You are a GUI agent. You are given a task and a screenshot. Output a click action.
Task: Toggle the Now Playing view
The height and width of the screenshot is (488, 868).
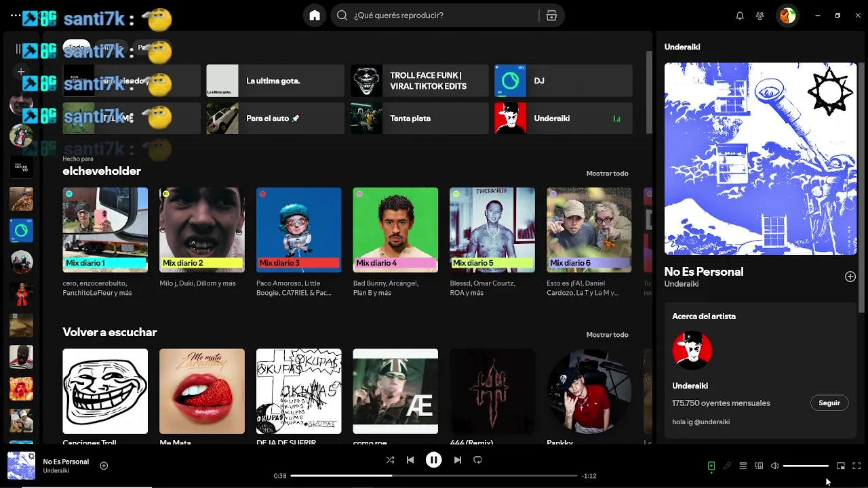[711, 466]
